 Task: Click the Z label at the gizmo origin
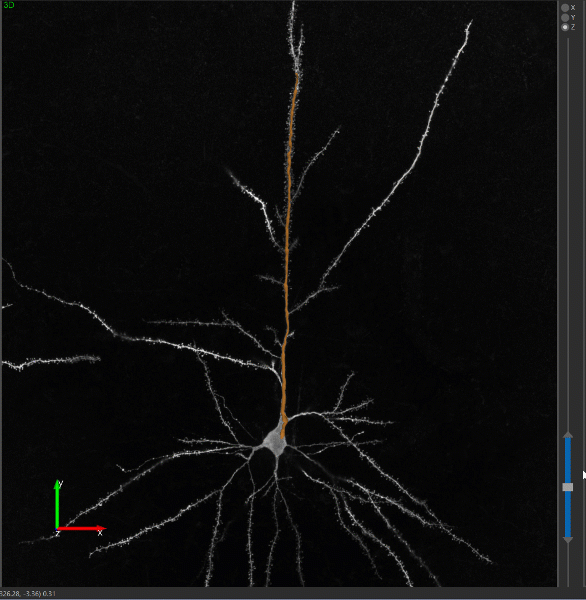tap(57, 533)
